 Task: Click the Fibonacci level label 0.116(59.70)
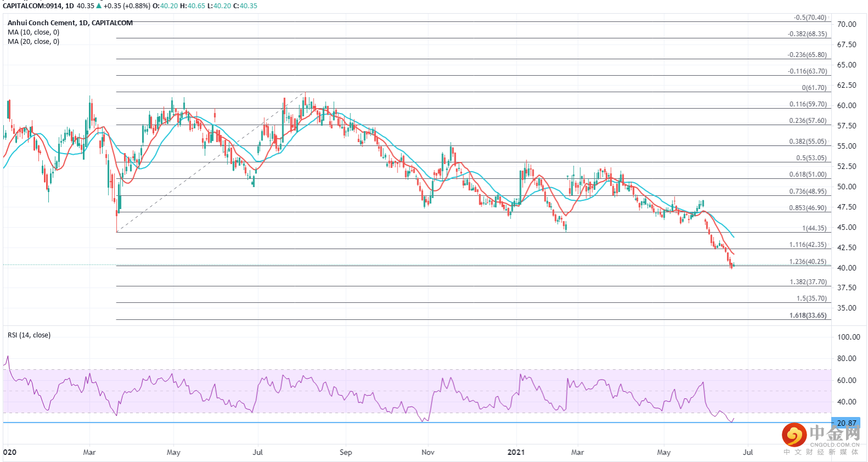(808, 104)
